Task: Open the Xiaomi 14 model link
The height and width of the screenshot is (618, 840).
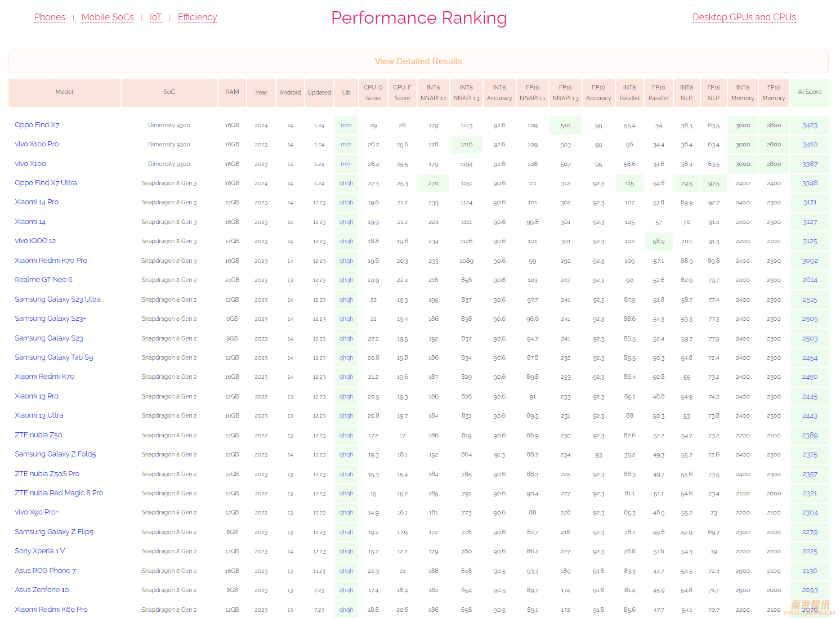Action: (30, 222)
